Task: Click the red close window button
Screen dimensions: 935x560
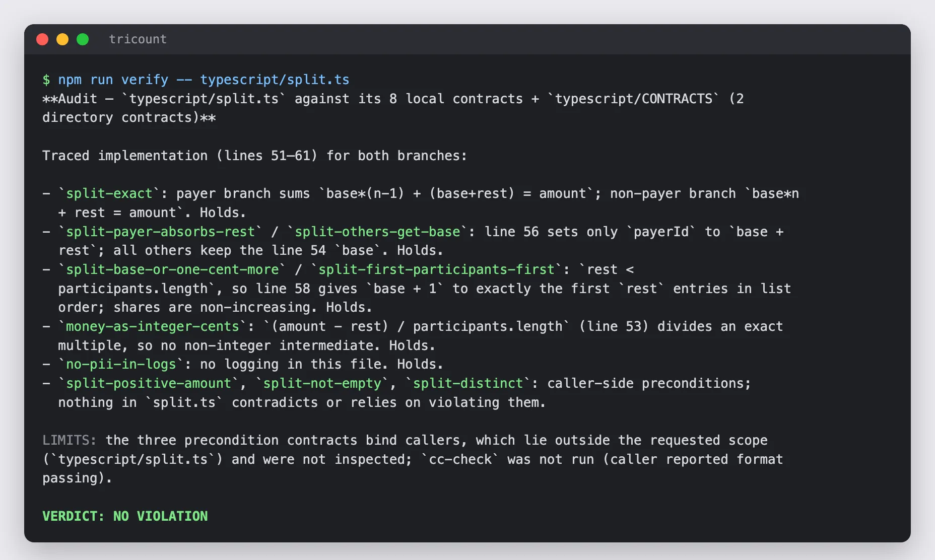Action: click(42, 39)
